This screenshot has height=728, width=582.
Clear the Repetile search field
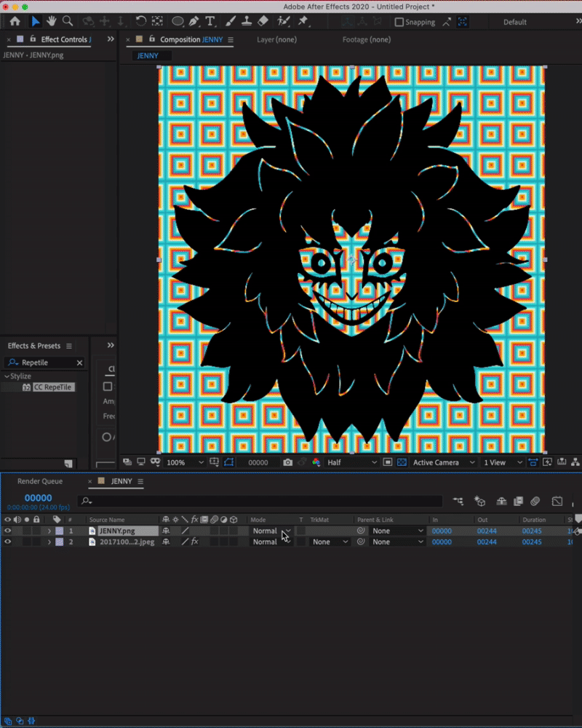[79, 363]
